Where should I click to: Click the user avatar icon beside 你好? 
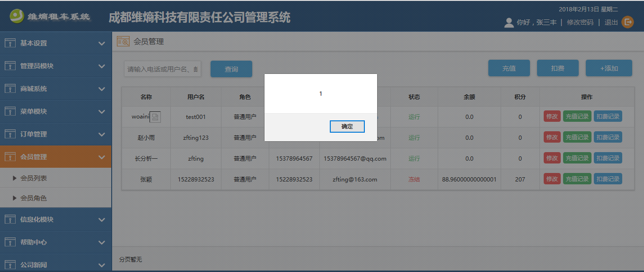(509, 22)
